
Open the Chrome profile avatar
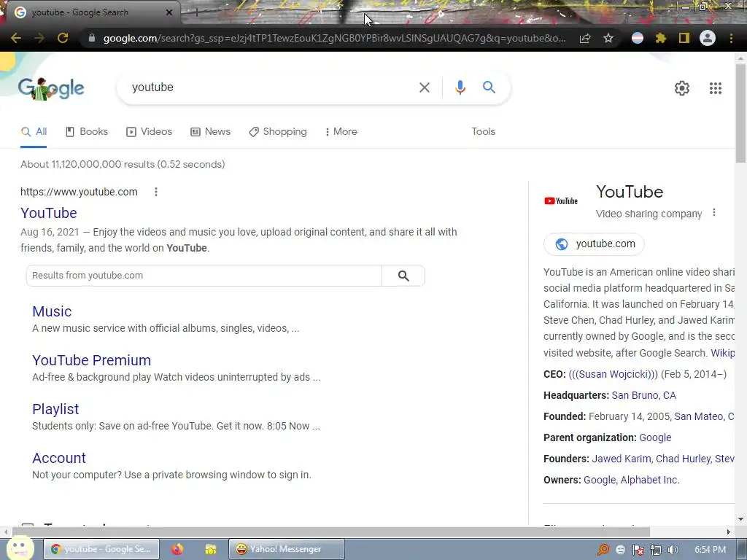point(708,38)
